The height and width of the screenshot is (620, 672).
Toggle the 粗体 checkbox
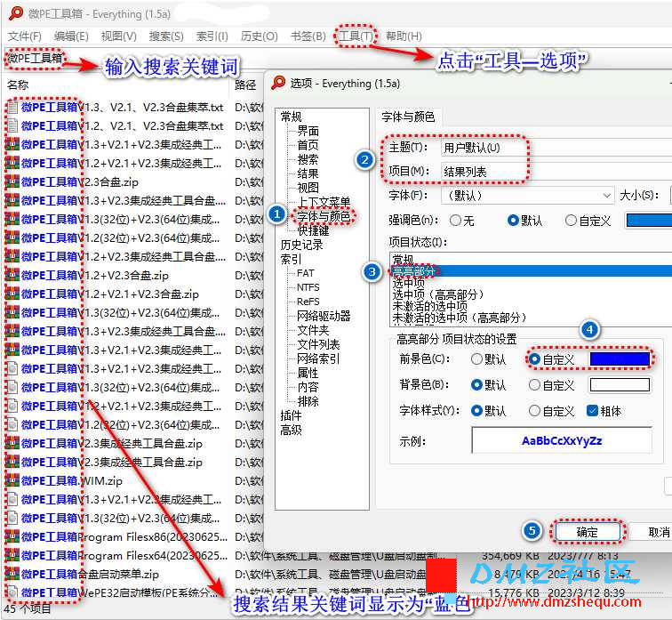(592, 411)
